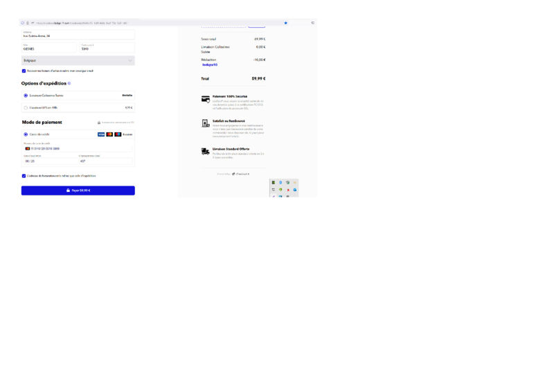
Task: Click the security code field
Action: [106, 160]
